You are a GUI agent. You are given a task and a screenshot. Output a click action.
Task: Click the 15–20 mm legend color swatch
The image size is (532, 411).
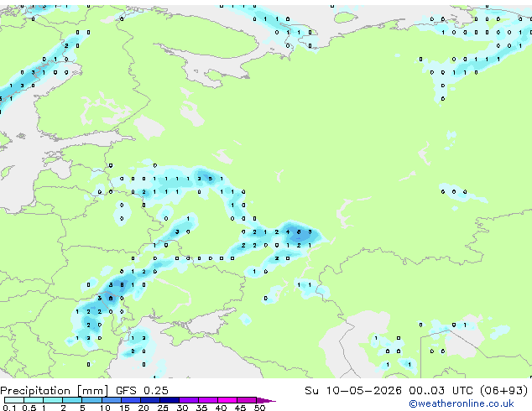(x=131, y=400)
